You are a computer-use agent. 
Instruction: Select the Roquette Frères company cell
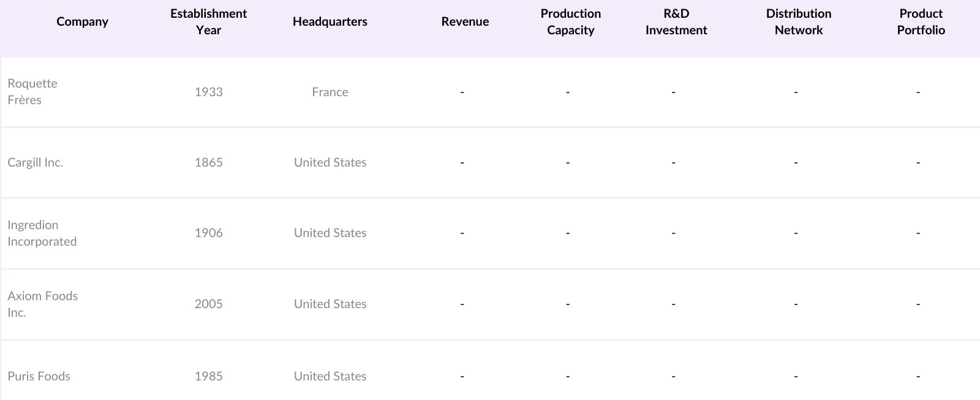tap(32, 92)
